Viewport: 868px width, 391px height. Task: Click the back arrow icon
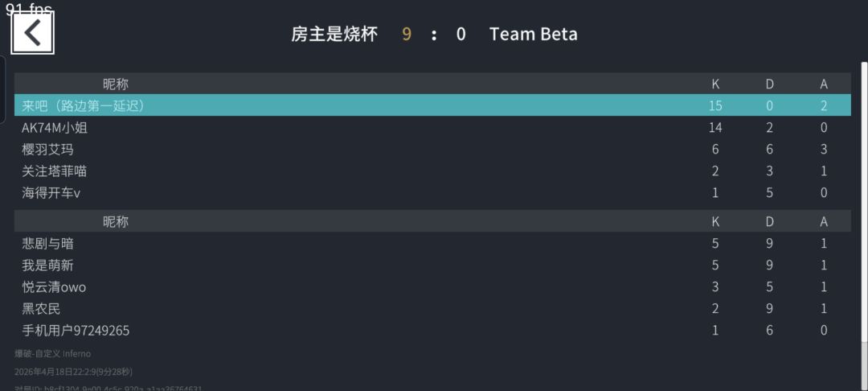point(32,34)
